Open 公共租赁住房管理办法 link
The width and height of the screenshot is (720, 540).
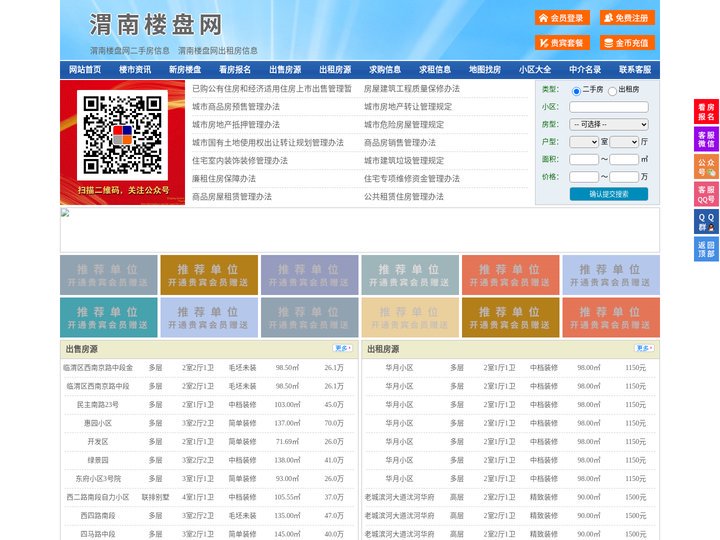(x=404, y=197)
